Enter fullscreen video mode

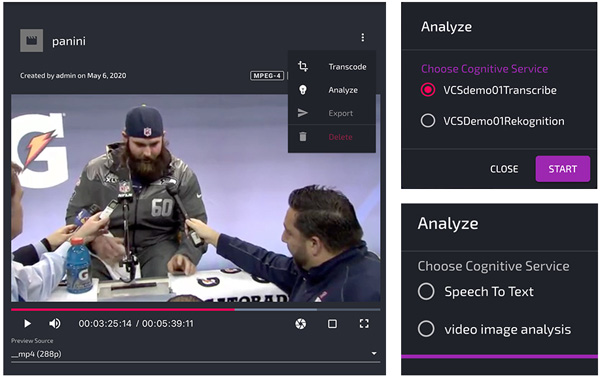click(x=364, y=324)
